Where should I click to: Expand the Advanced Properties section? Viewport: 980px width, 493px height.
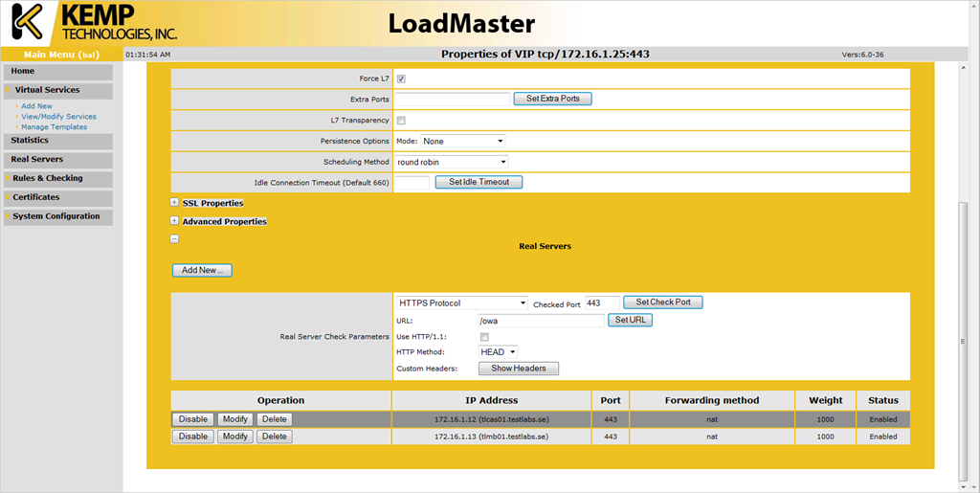[x=174, y=220]
